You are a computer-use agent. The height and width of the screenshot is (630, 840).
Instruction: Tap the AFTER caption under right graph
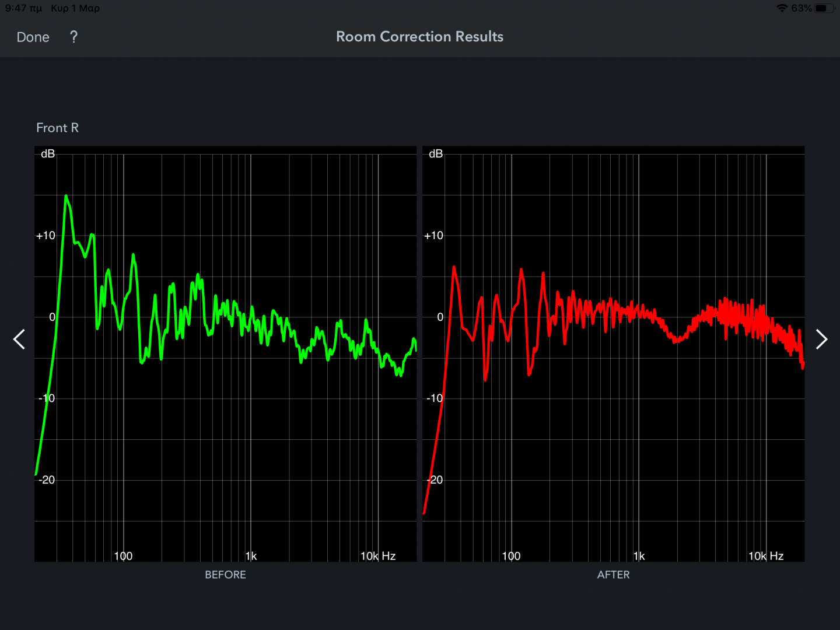pyautogui.click(x=613, y=575)
